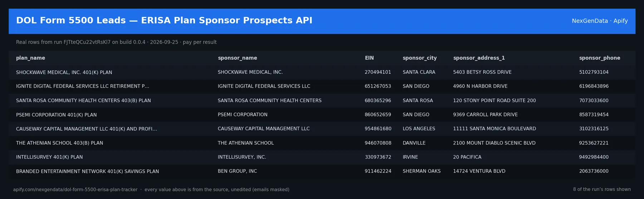Click the '8 of the run's rows shown' note
The height and width of the screenshot is (199, 644).
click(602, 190)
